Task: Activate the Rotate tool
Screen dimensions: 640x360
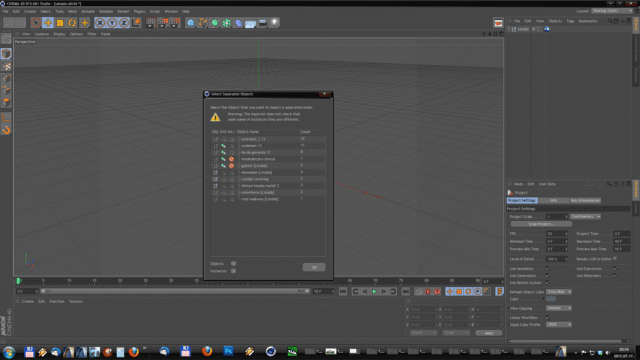Action: pos(72,23)
